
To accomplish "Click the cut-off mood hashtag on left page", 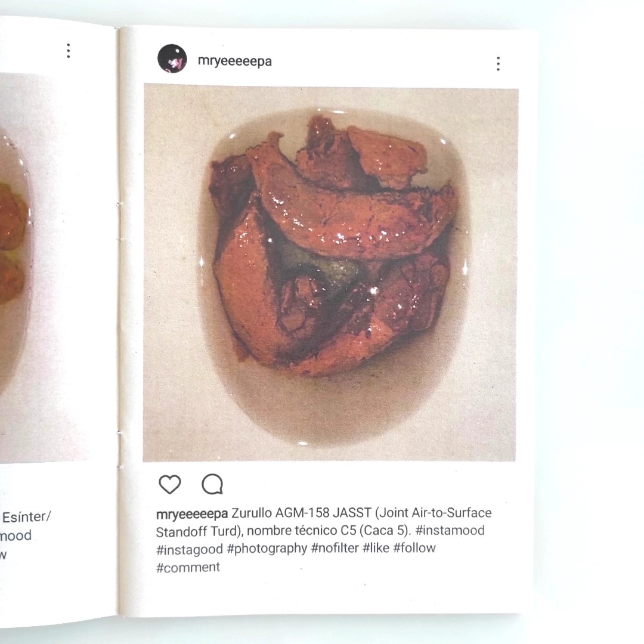I will tap(16, 535).
